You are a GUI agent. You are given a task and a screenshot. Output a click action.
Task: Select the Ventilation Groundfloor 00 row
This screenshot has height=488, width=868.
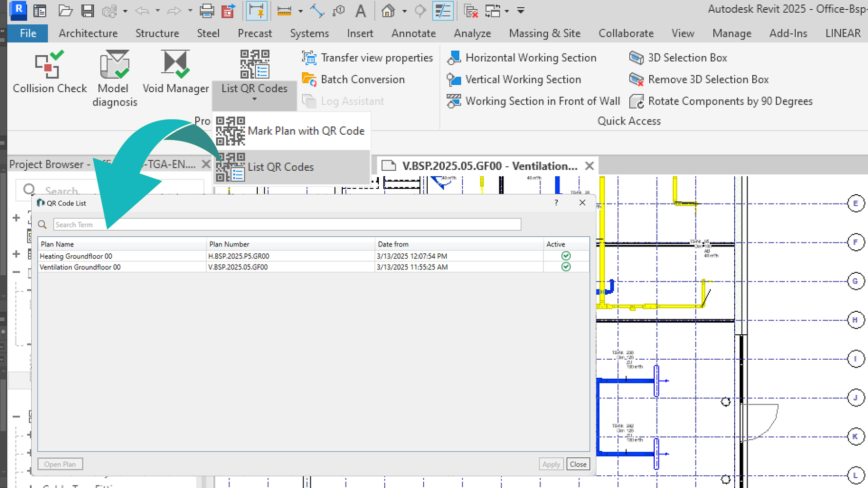[x=313, y=267]
